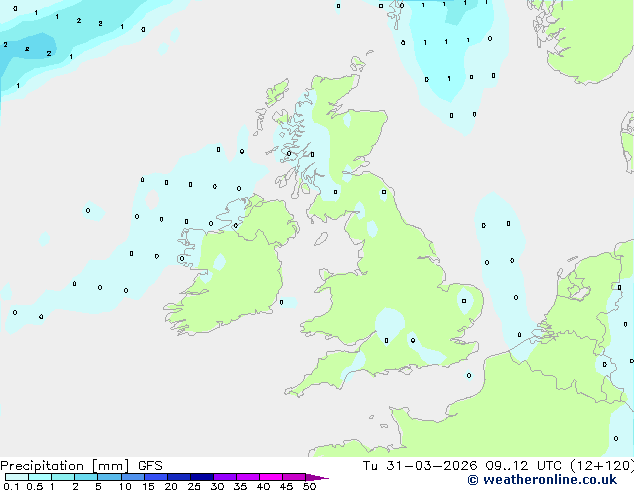Select the 35–40 mm legend color swatch

(x=247, y=477)
